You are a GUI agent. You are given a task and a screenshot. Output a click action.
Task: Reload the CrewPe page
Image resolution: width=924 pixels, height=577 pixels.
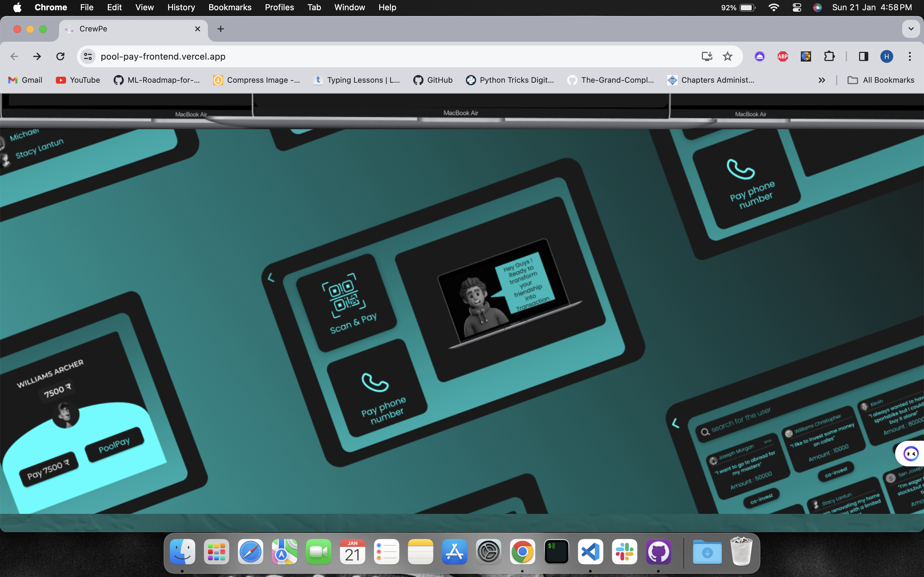pyautogui.click(x=60, y=56)
